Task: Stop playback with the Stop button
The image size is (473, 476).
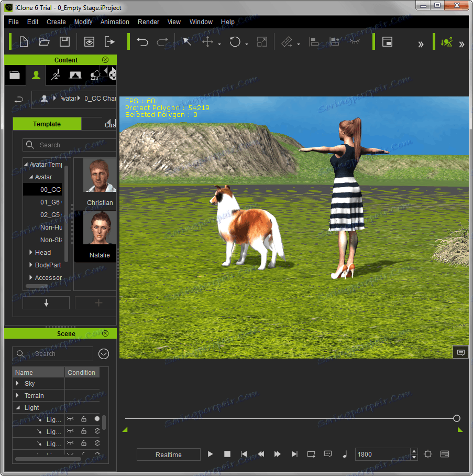Action: (227, 454)
